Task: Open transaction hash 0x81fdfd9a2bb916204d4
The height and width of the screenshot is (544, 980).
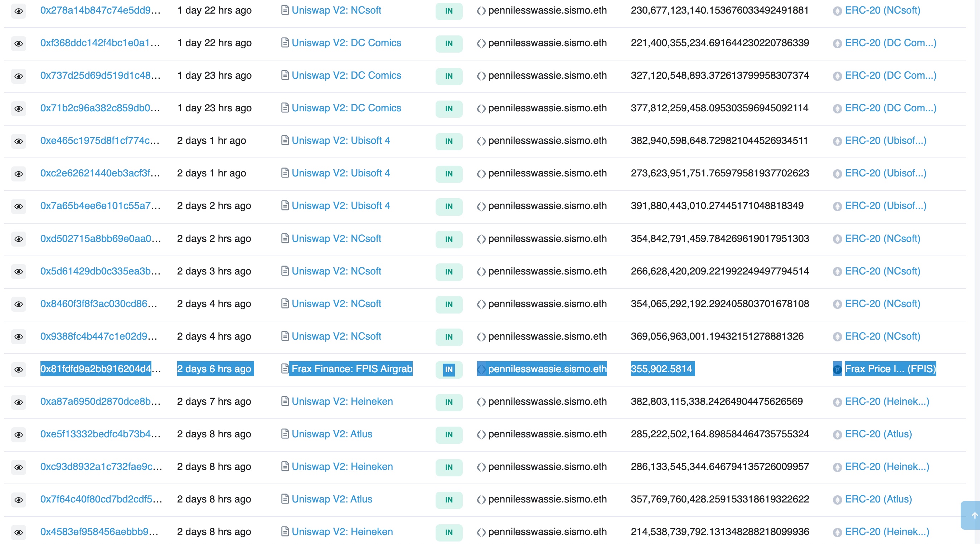Action: (101, 369)
